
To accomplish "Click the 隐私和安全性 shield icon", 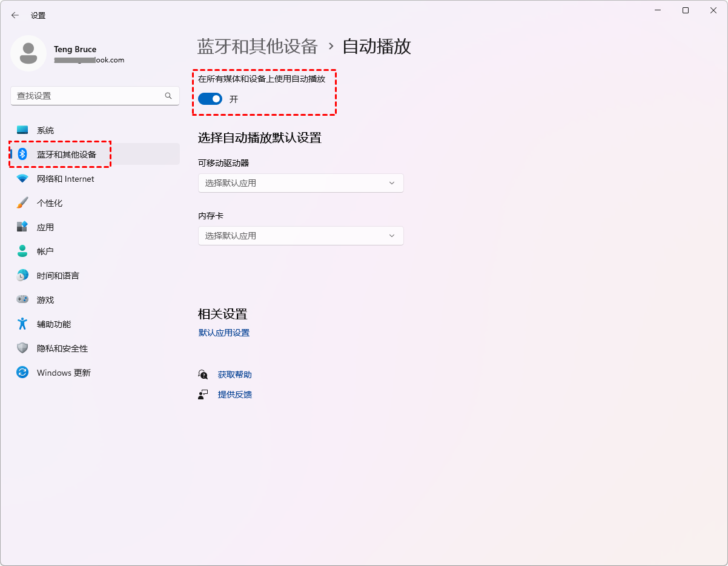I will click(22, 348).
